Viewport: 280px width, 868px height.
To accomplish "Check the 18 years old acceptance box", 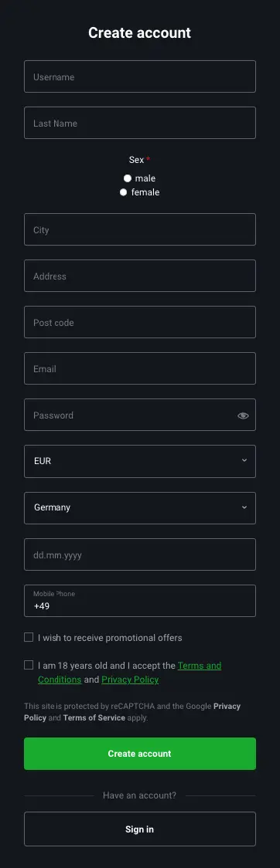I will click(29, 665).
